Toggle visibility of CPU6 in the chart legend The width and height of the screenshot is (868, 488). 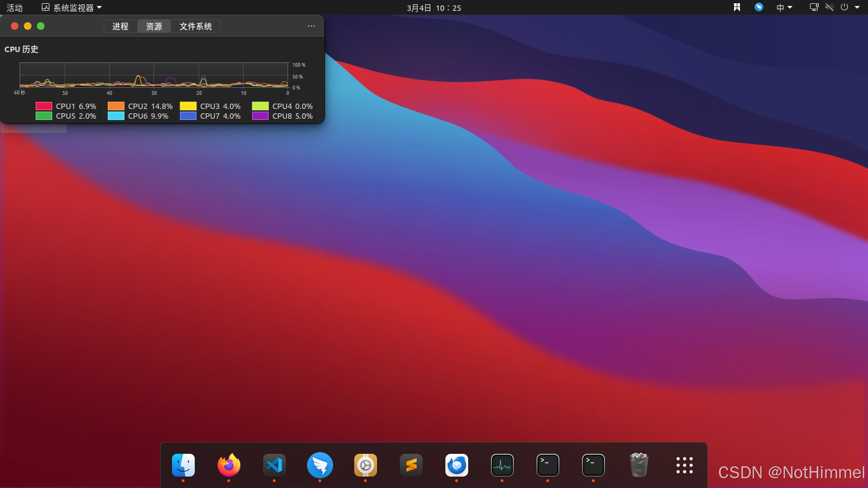pos(139,116)
